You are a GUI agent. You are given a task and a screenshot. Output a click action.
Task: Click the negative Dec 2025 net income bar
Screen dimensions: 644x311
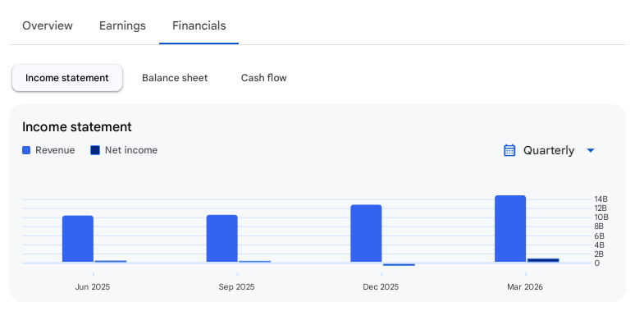399,264
